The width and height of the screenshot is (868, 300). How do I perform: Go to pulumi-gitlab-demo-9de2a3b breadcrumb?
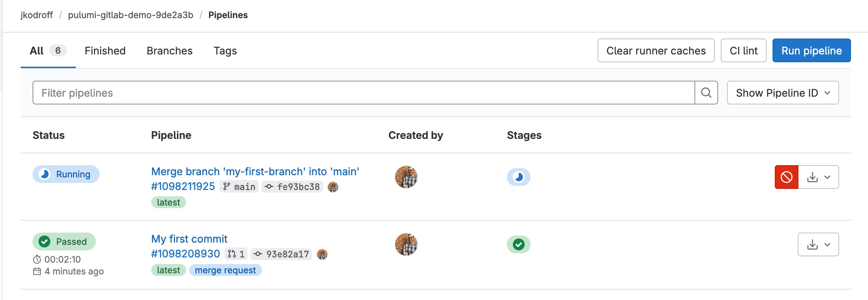click(131, 15)
